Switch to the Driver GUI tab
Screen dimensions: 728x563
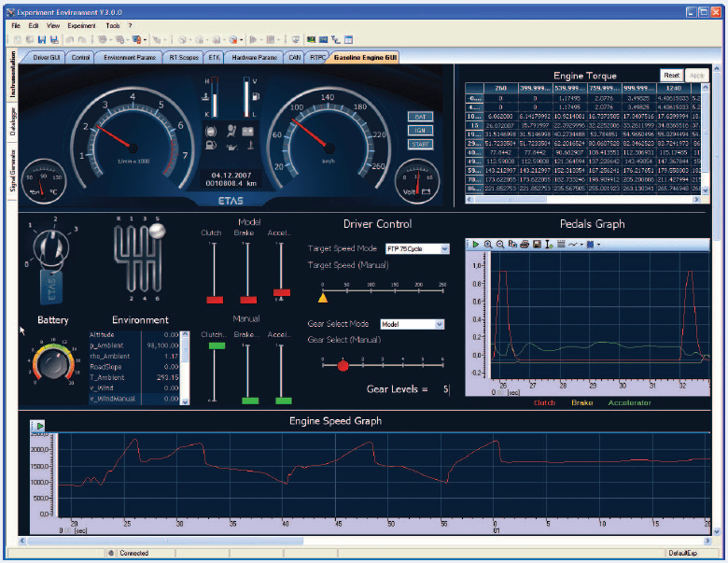47,58
